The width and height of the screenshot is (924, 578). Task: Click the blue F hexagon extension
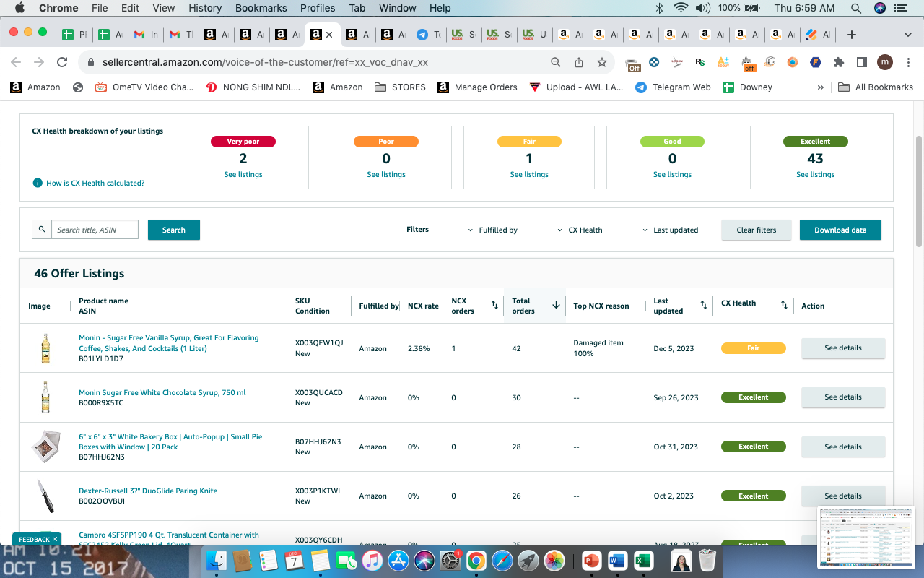[x=816, y=62]
